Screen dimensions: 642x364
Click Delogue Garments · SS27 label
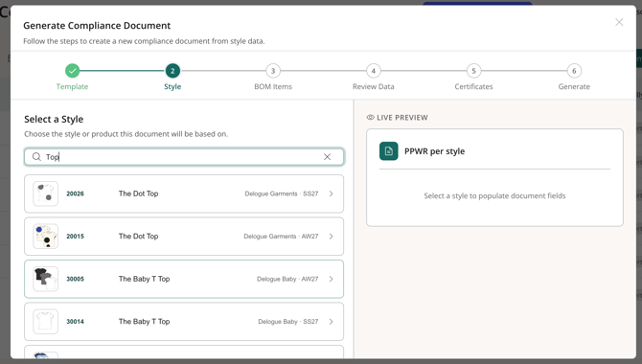(x=282, y=193)
